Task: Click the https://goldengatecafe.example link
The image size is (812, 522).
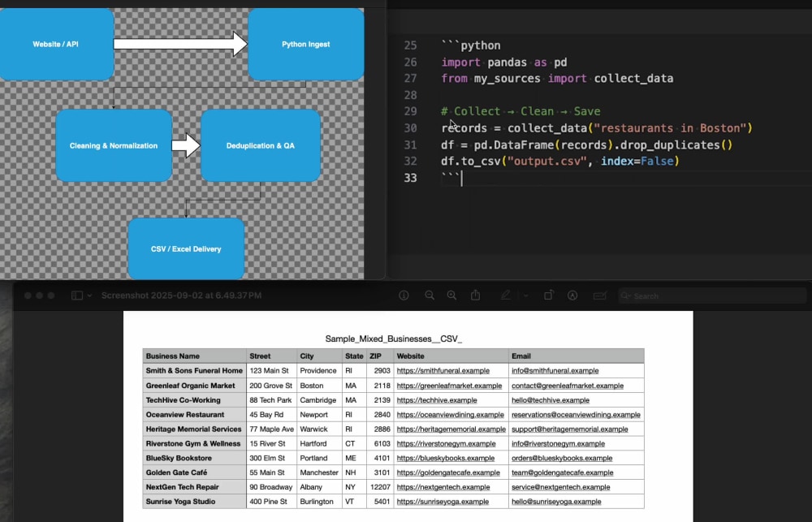Action: pyautogui.click(x=448, y=472)
